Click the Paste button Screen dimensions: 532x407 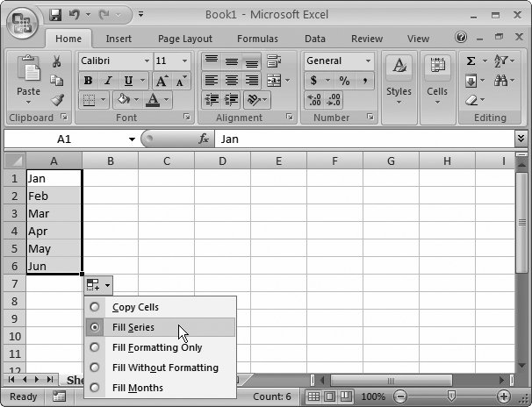click(x=28, y=79)
